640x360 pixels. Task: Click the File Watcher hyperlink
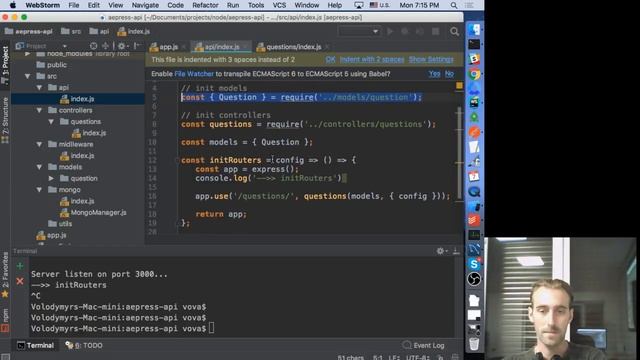pos(194,74)
